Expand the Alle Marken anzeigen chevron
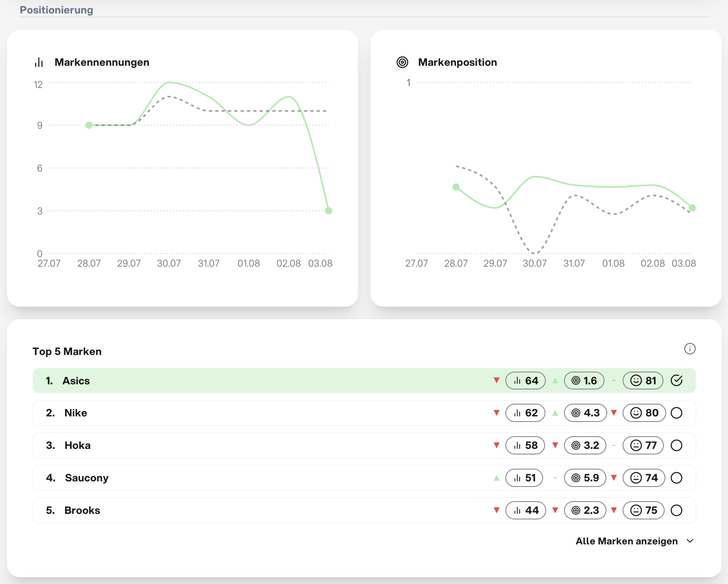 point(690,541)
